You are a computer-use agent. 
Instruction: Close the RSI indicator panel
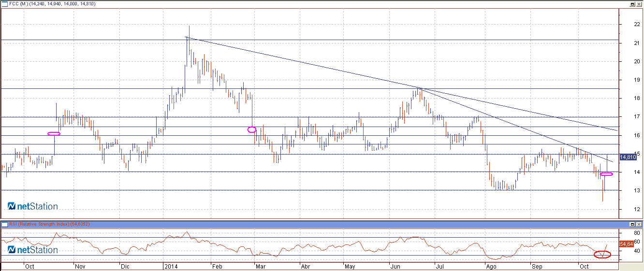639,225
